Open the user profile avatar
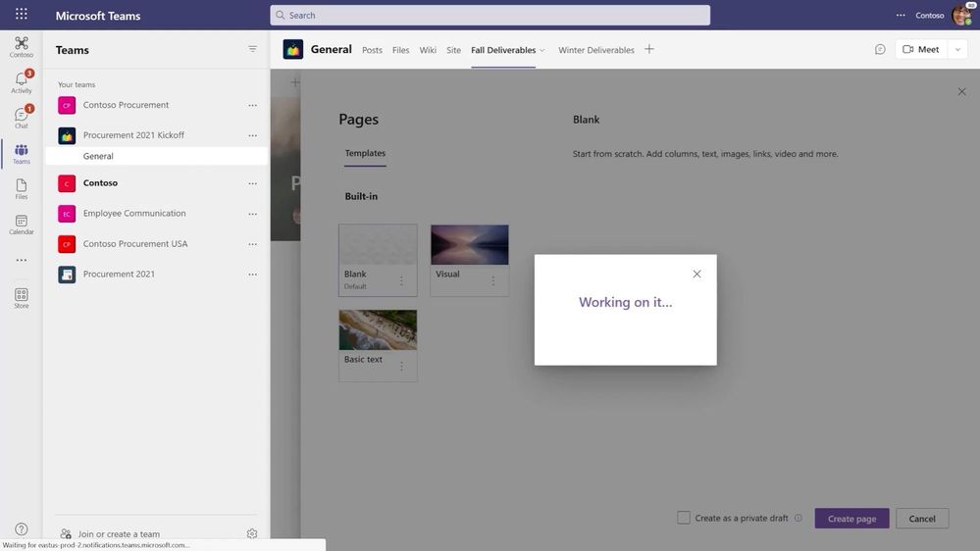 click(x=962, y=15)
